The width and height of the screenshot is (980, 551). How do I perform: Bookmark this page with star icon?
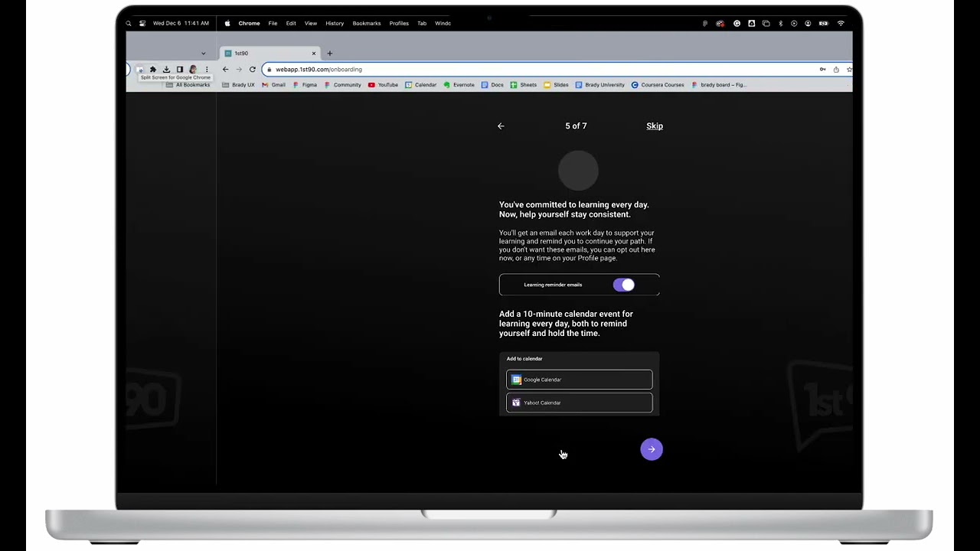(x=849, y=70)
